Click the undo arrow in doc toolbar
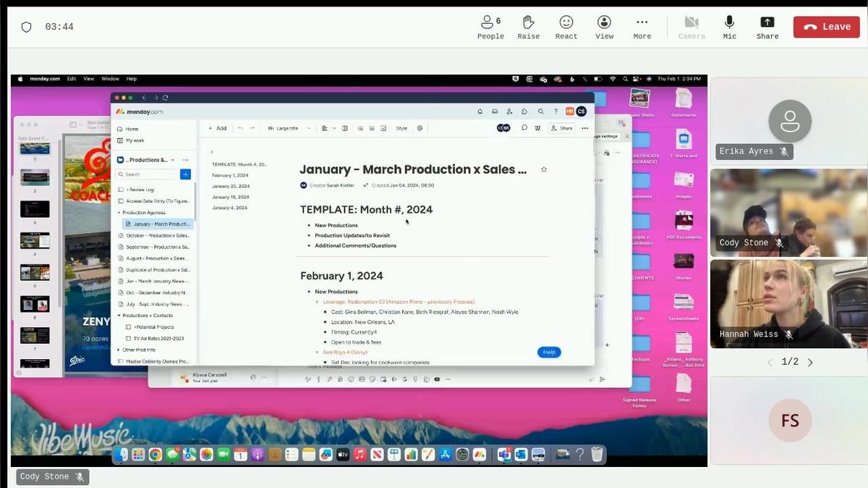Screen dimensions: 868x488 240,128
